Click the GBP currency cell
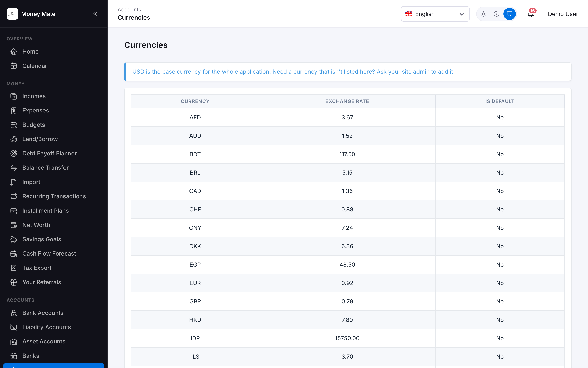The width and height of the screenshot is (588, 368). point(195,301)
